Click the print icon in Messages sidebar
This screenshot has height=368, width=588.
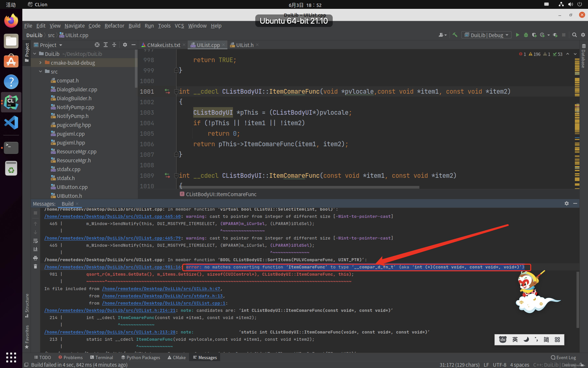[35, 258]
